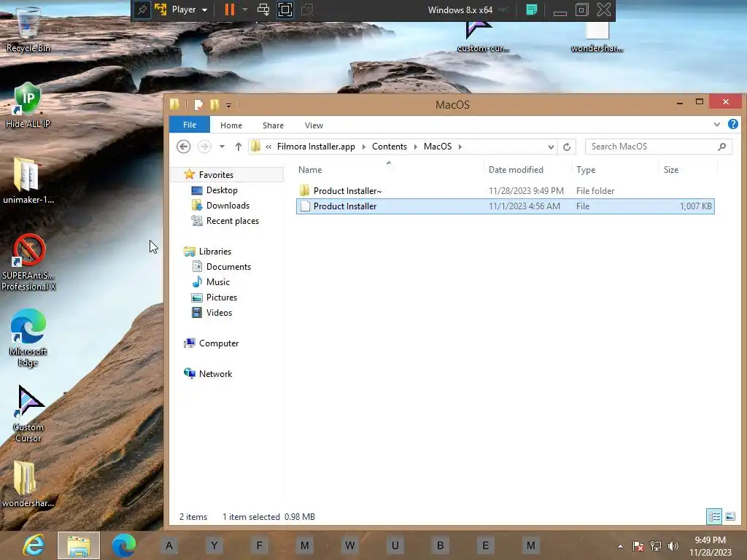Click Filmora Installer.app in address path
The width and height of the screenshot is (747, 560).
click(x=316, y=147)
